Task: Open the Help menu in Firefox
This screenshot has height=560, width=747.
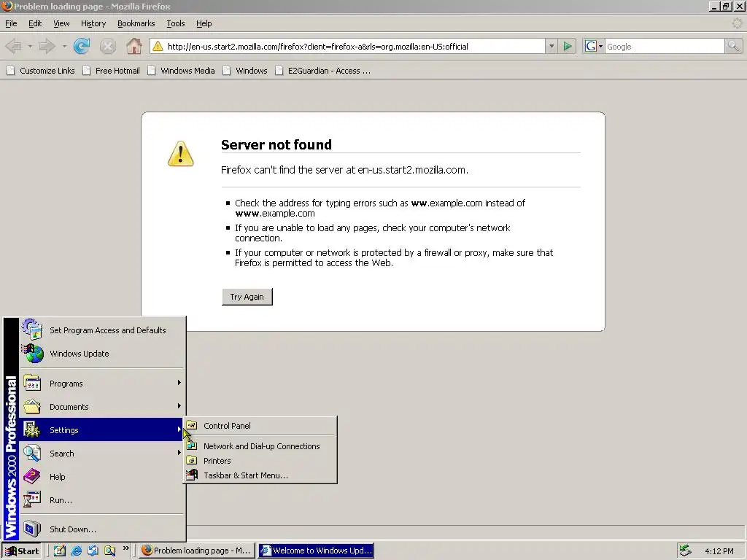Action: coord(204,23)
